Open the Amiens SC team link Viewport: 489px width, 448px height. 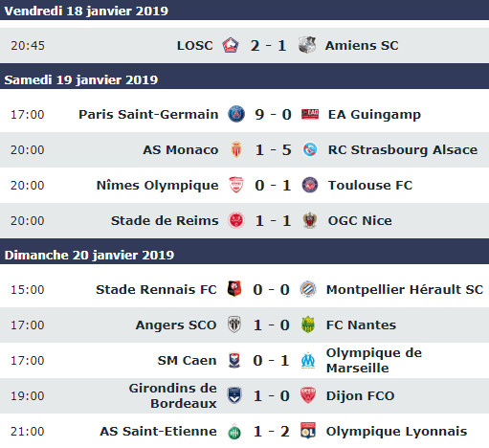pos(362,46)
